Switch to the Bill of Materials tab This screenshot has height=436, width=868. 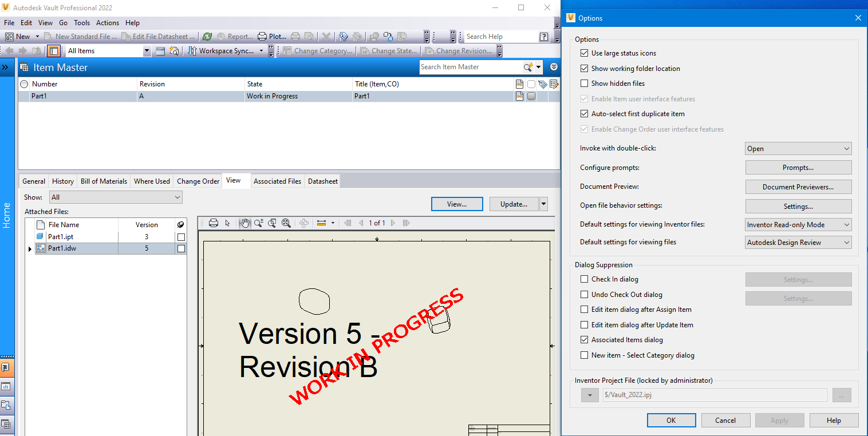pos(104,181)
